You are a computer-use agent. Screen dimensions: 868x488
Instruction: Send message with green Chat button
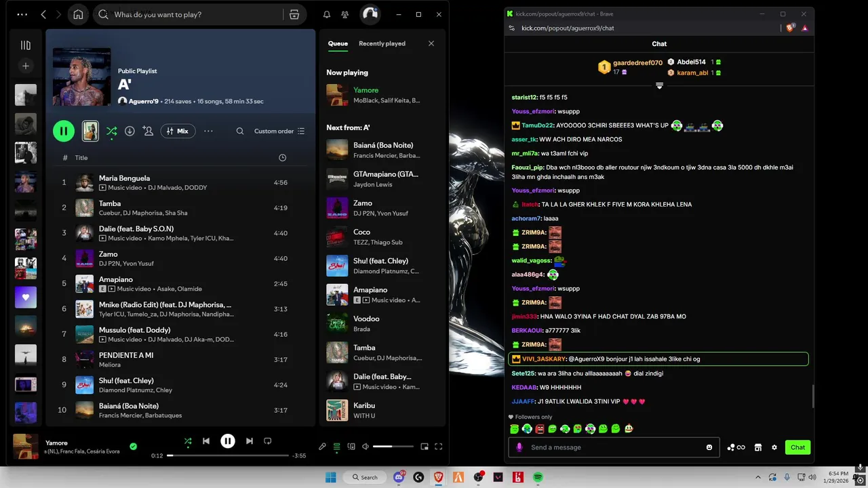[x=797, y=447]
